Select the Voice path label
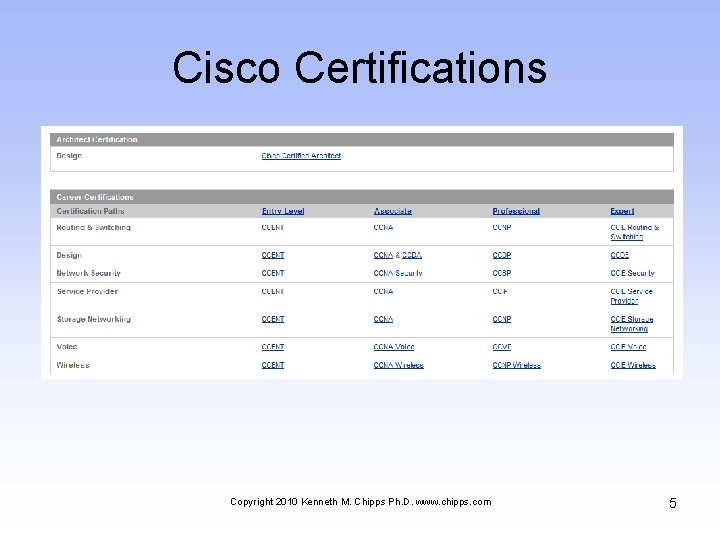Screen dimensions: 720x540 (x=67, y=347)
